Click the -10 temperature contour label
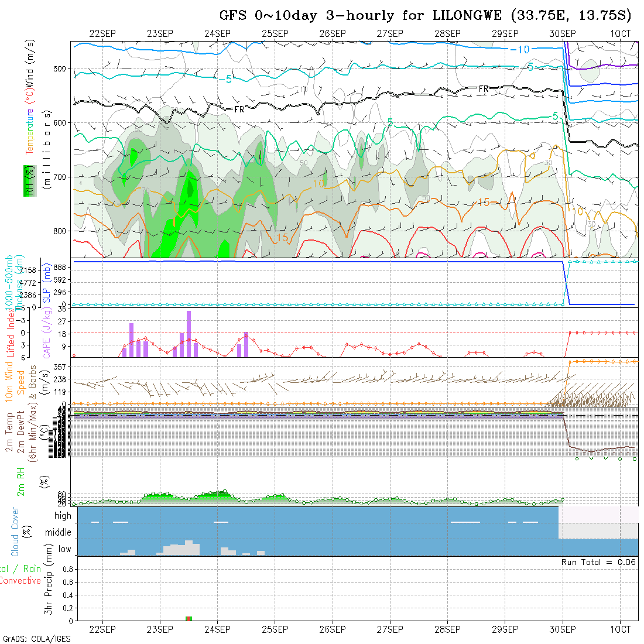This screenshot has height=644, width=644. click(520, 49)
